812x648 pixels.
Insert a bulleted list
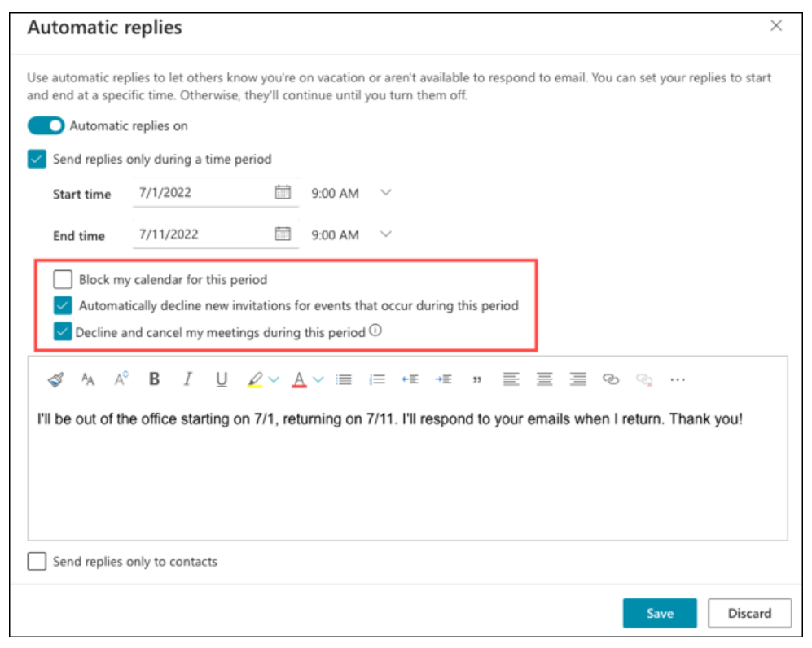344,380
